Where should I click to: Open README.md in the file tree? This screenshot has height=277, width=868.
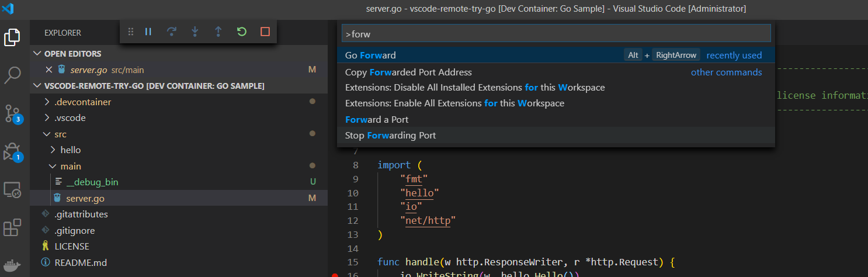click(179, 262)
